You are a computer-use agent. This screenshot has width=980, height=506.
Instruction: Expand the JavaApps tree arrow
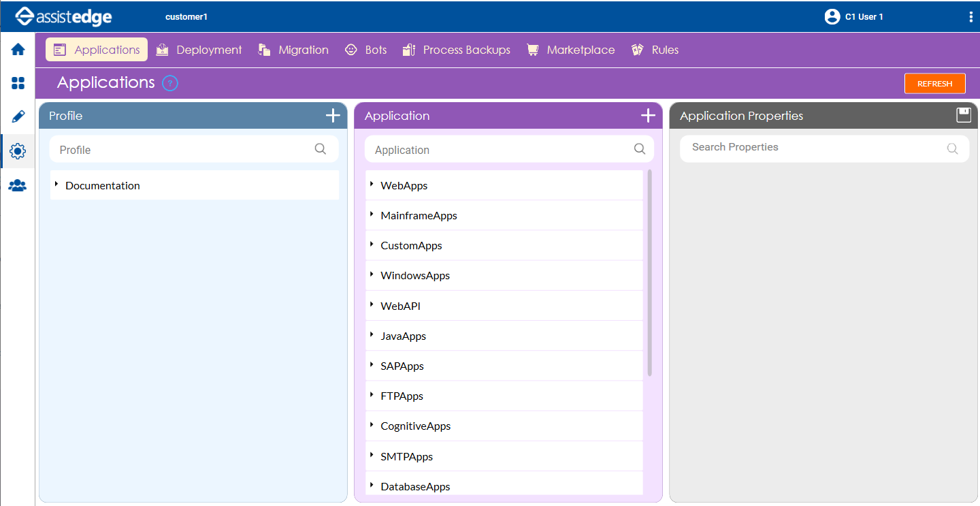pos(372,335)
